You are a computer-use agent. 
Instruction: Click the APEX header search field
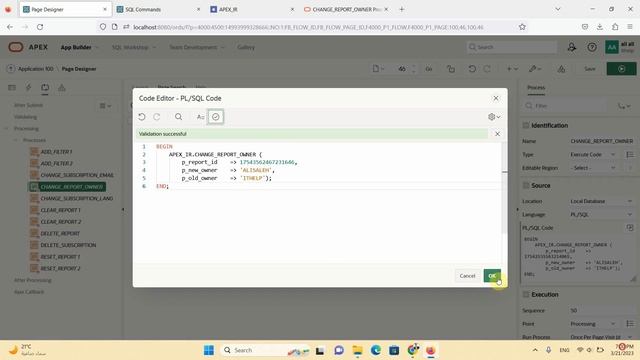pyautogui.click(x=512, y=47)
